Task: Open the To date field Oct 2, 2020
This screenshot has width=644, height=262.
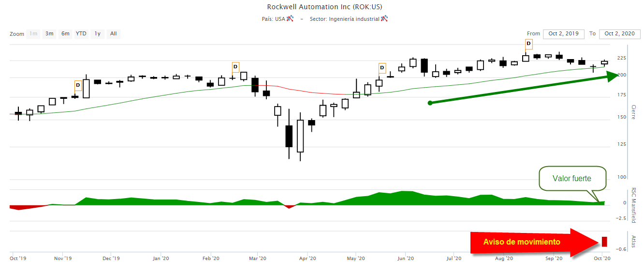Action: pos(619,34)
